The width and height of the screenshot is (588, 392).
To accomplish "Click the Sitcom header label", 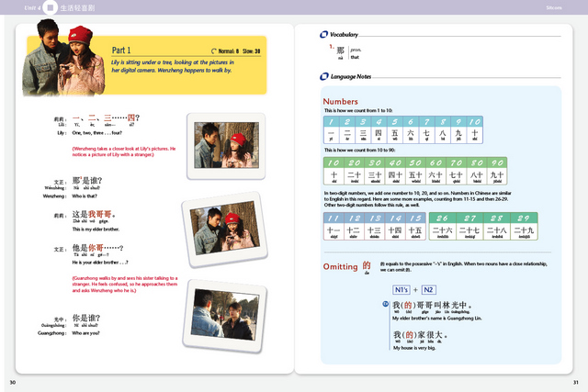I will [x=554, y=8].
